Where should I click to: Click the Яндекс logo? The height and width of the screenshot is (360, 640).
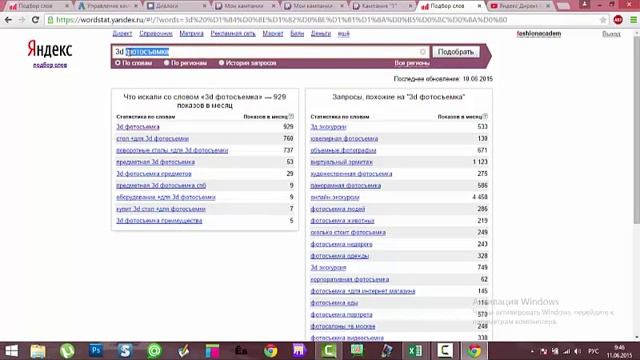pos(49,49)
